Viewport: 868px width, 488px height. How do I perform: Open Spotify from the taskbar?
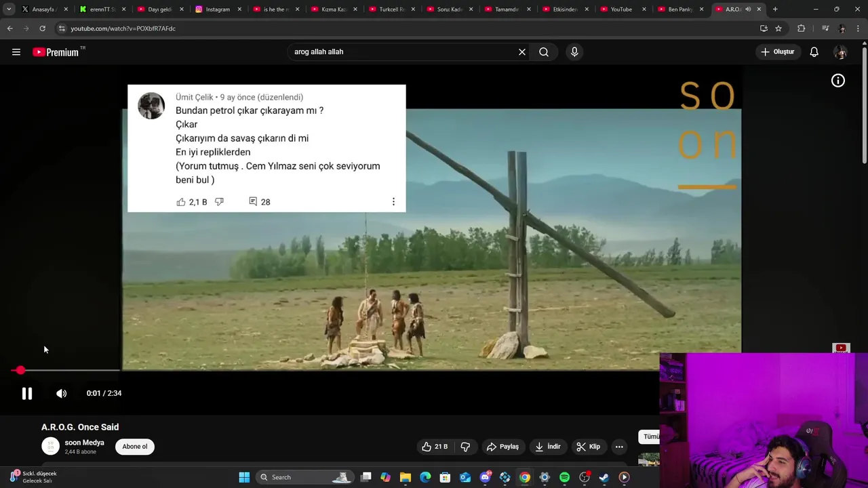pos(564,477)
